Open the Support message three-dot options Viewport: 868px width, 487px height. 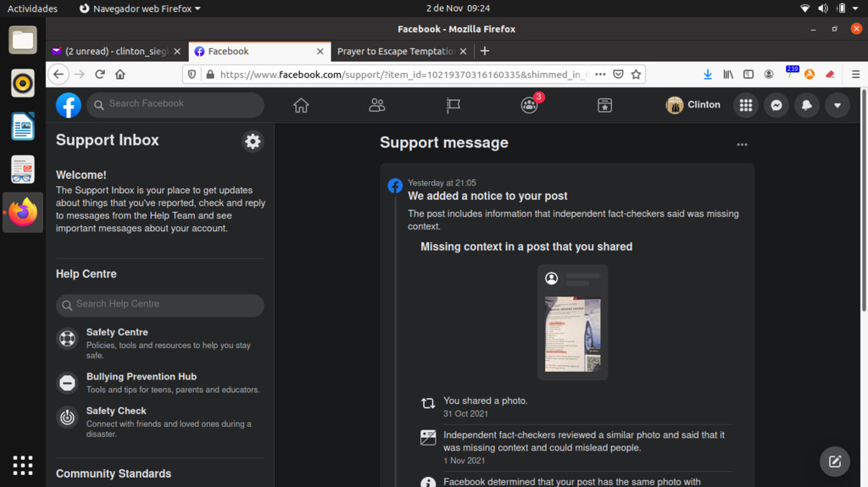coord(742,145)
